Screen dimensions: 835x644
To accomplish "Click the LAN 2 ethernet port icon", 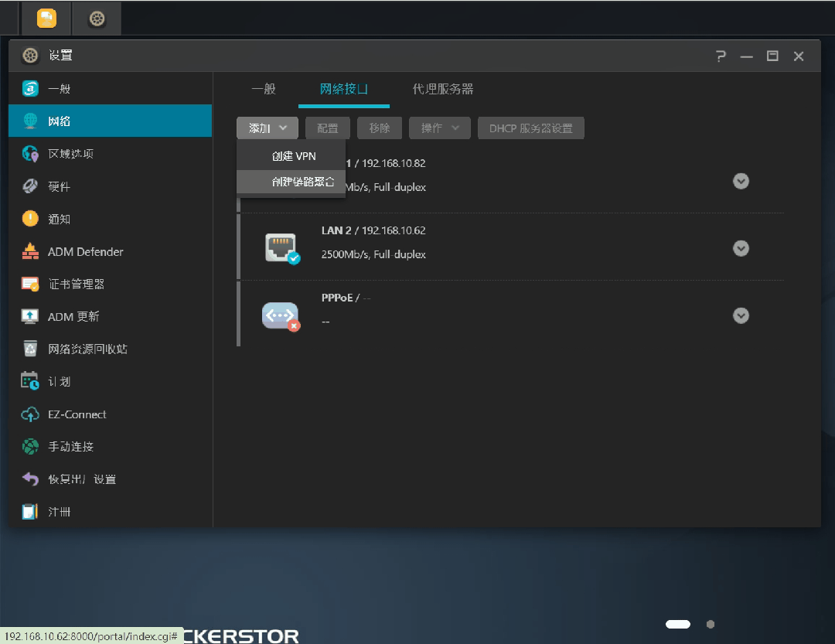I will pyautogui.click(x=281, y=248).
